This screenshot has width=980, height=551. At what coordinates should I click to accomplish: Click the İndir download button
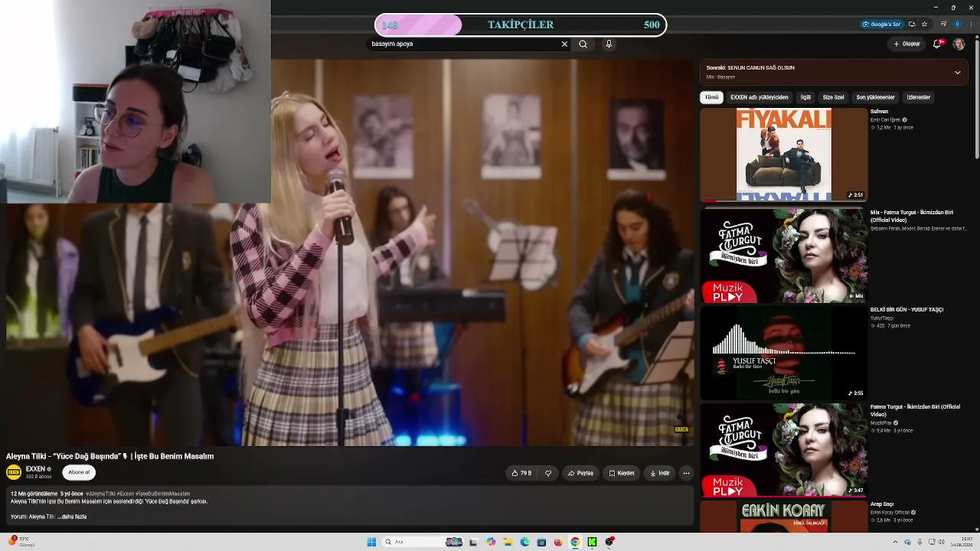[660, 473]
